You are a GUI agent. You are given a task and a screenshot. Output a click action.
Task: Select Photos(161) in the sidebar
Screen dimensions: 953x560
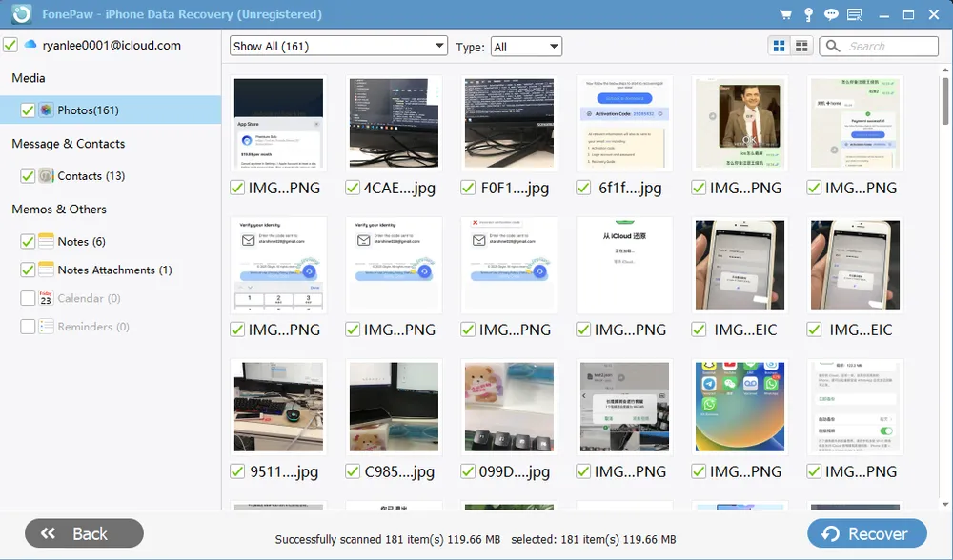point(111,110)
